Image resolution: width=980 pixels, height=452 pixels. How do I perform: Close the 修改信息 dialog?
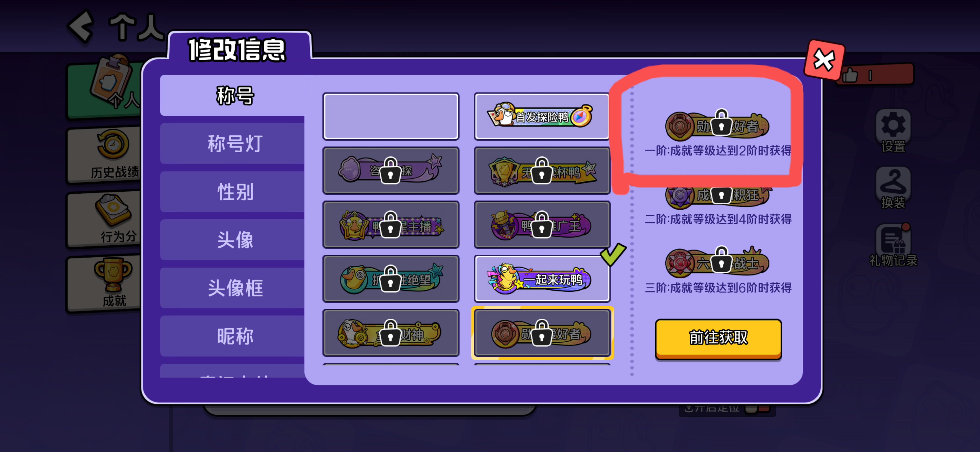pos(824,60)
